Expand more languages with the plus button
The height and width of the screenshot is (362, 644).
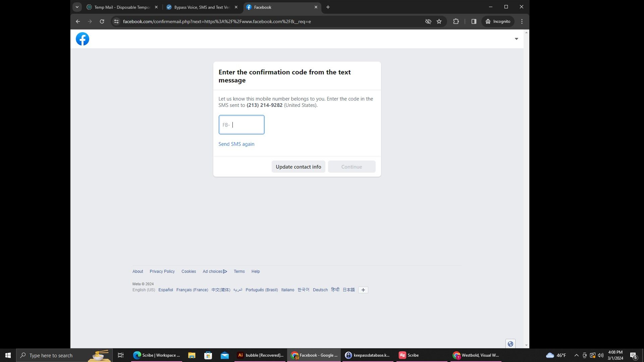(x=363, y=290)
